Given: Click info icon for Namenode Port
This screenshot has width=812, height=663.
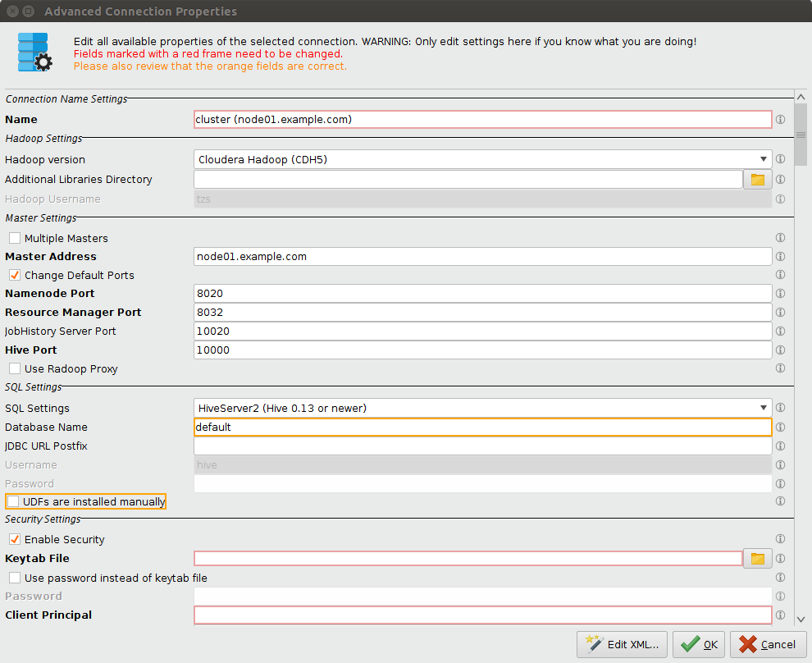Looking at the screenshot, I should (780, 294).
